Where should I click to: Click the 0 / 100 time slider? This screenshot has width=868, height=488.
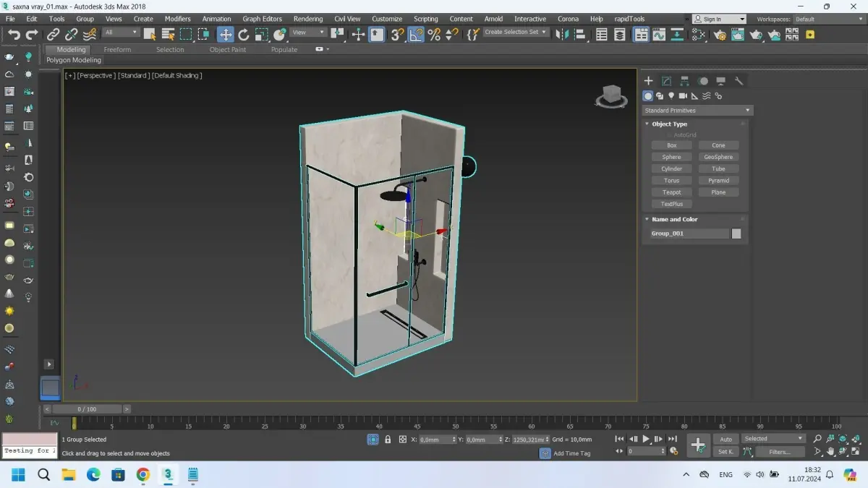point(87,409)
